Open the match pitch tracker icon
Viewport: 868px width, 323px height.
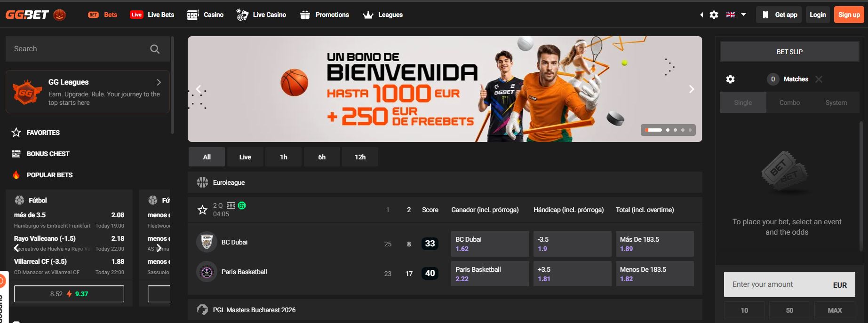(231, 205)
